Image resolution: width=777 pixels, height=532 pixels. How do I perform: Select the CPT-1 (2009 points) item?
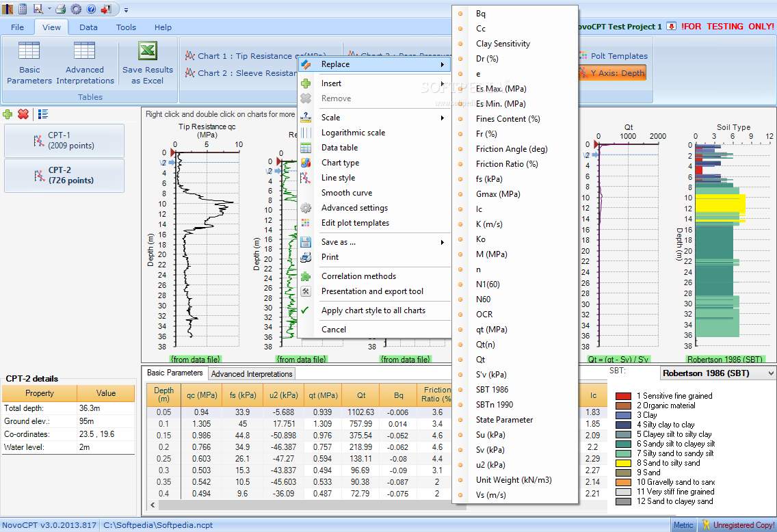point(64,141)
